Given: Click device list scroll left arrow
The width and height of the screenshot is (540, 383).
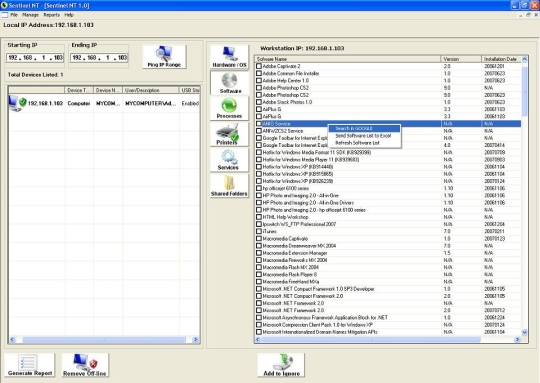Looking at the screenshot, I should point(12,340).
